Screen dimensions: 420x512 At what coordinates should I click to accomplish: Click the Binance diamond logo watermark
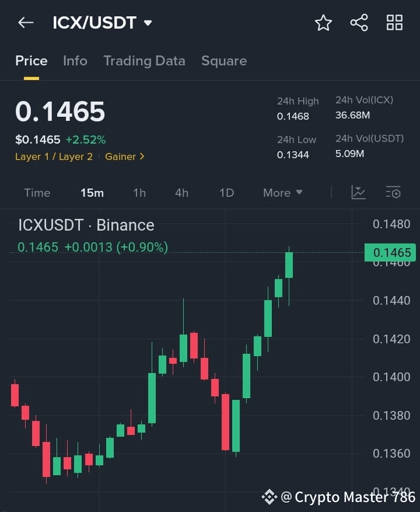[x=269, y=497]
